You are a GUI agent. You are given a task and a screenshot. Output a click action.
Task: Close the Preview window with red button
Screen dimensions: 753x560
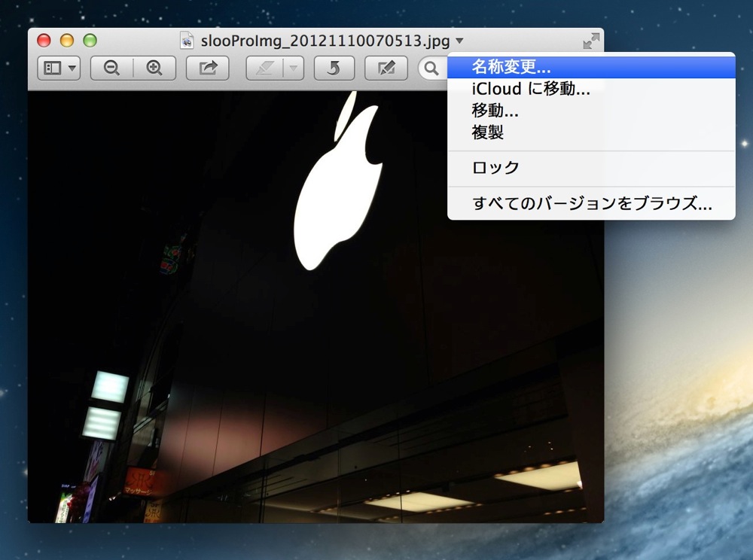coord(44,41)
